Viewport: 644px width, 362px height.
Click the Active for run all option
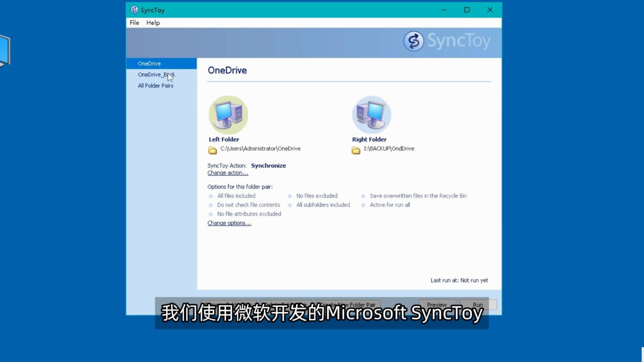pyautogui.click(x=390, y=205)
